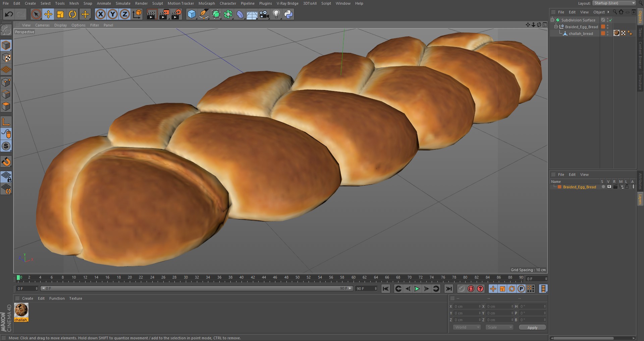Search in the Object Manager
This screenshot has height=341, width=644.
point(615,12)
